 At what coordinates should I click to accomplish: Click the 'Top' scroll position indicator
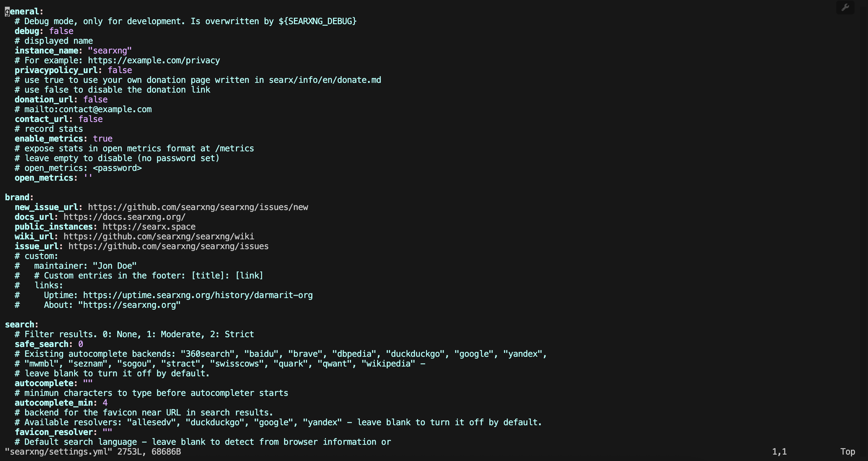pos(848,452)
